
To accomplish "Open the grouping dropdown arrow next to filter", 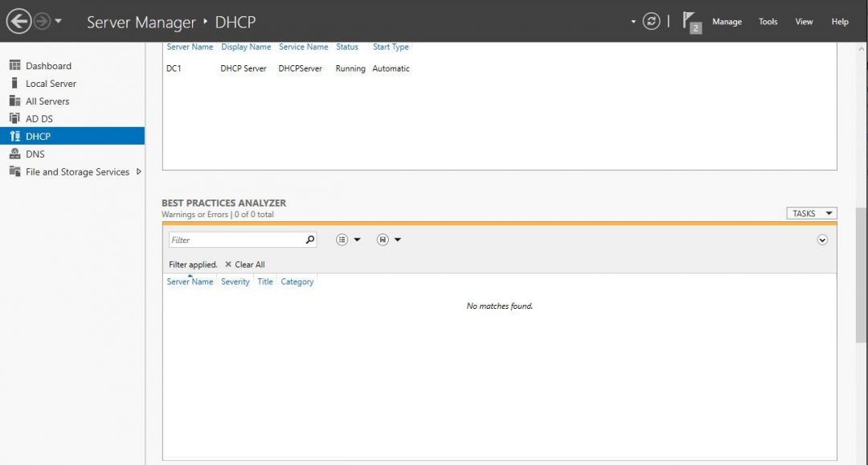I will [x=356, y=239].
